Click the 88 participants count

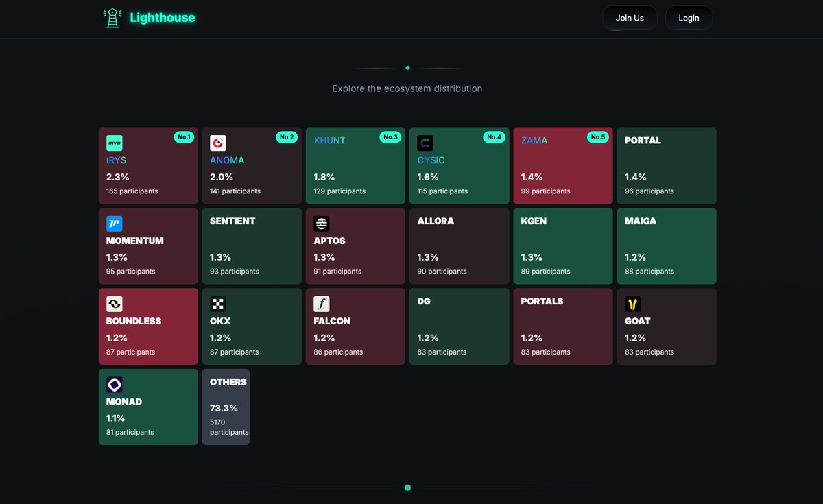[x=649, y=272]
